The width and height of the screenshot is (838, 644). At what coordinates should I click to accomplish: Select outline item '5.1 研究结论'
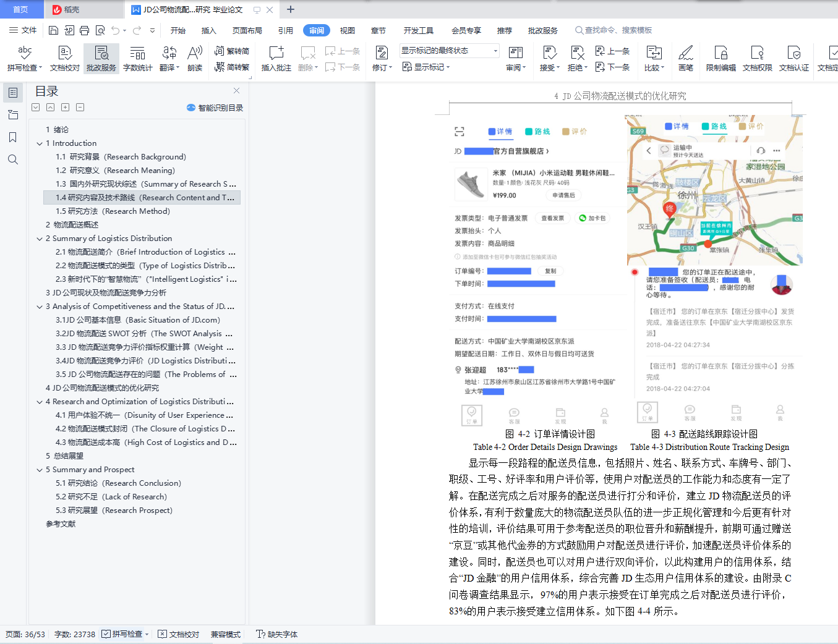click(118, 483)
